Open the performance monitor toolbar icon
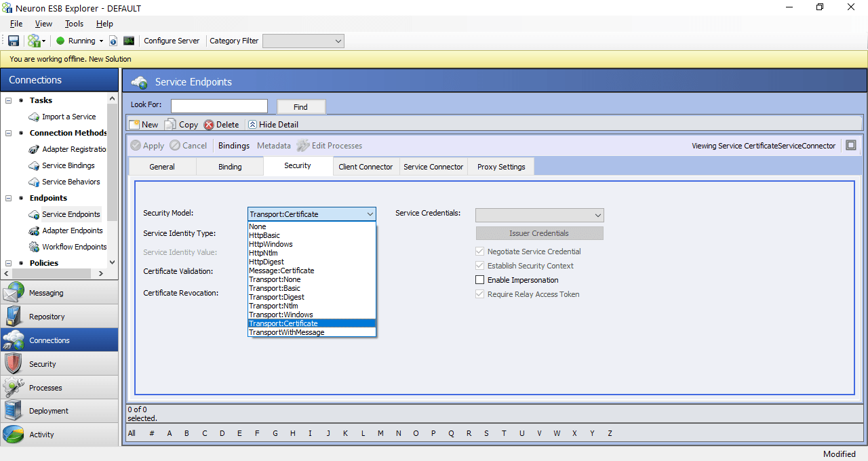 point(129,41)
